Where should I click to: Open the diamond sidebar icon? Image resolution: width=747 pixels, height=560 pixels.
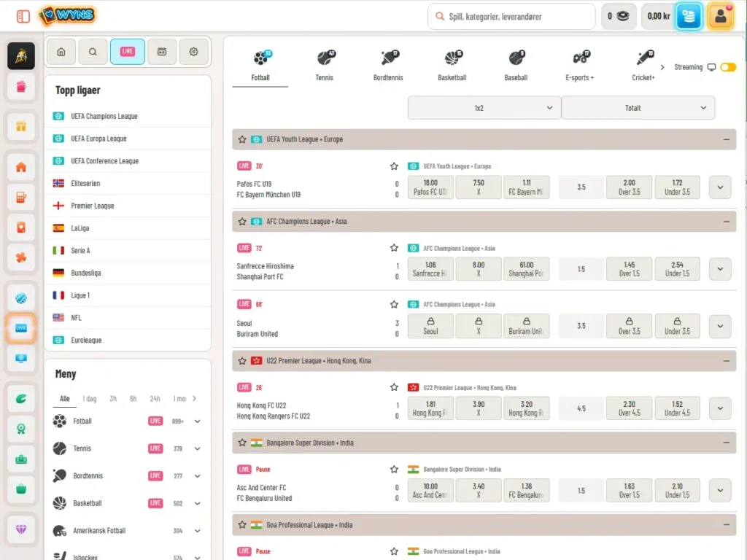21,529
